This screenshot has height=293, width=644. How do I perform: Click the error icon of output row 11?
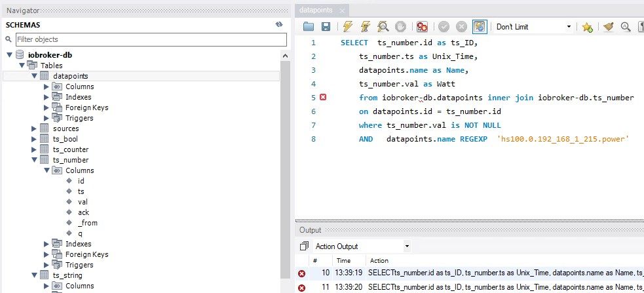pyautogui.click(x=302, y=288)
